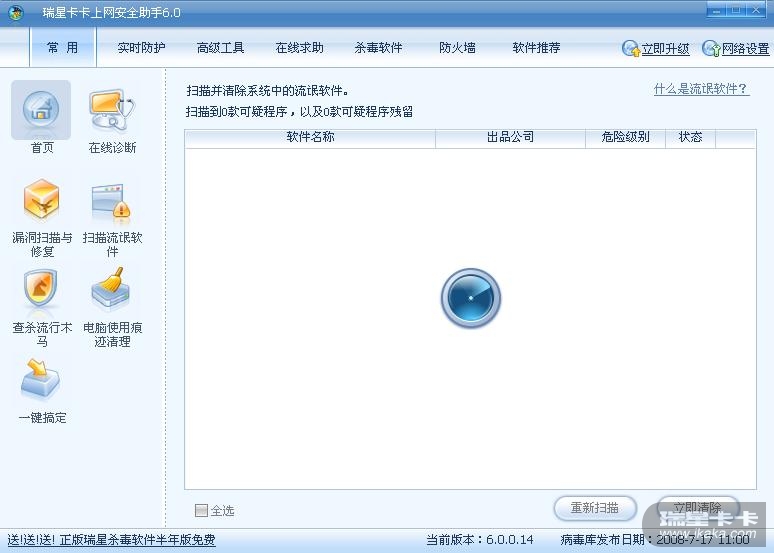Click the 扫描到0款可疑程序 result text
Image resolution: width=774 pixels, height=553 pixels.
pyautogui.click(x=299, y=112)
